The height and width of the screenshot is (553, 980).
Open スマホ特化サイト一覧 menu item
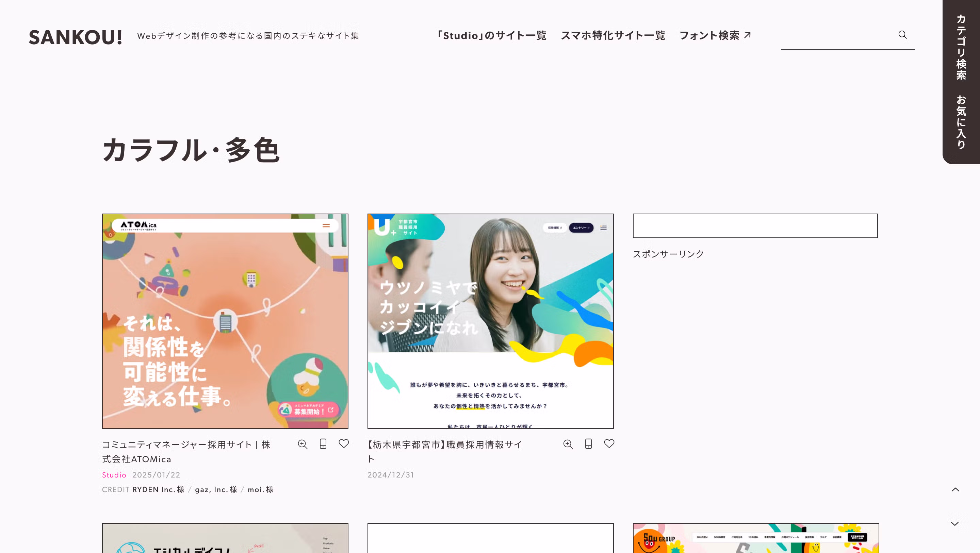(613, 35)
